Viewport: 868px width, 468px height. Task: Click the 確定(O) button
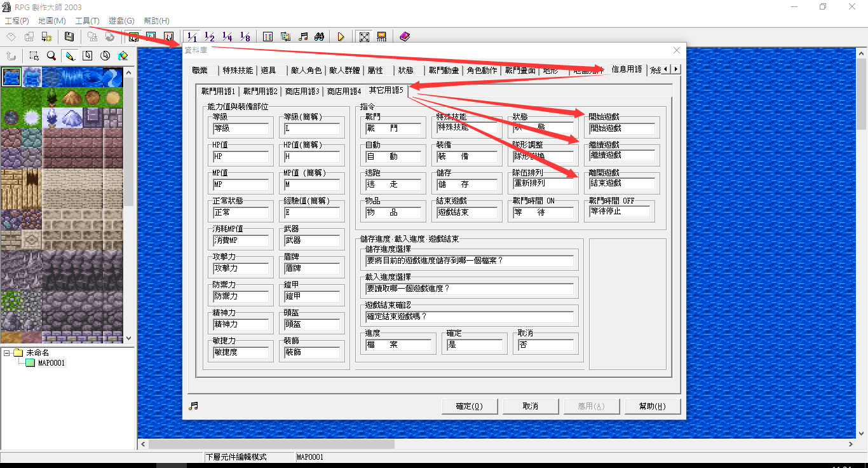(469, 406)
